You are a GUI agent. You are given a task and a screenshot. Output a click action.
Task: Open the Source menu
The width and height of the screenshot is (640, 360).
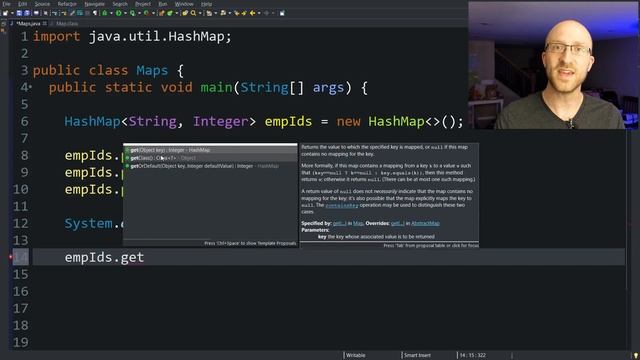coord(42,4)
